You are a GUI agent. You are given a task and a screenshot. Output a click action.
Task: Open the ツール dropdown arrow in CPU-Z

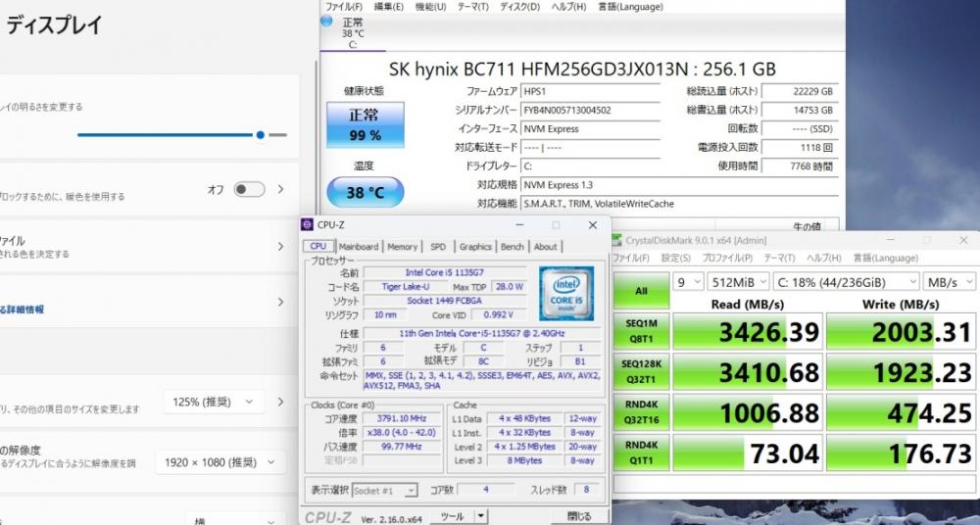tap(479, 515)
